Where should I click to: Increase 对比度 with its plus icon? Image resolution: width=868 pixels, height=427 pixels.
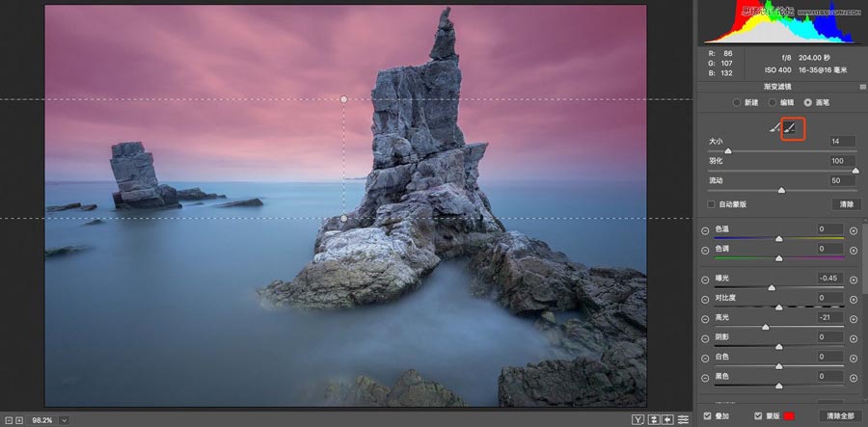[854, 300]
